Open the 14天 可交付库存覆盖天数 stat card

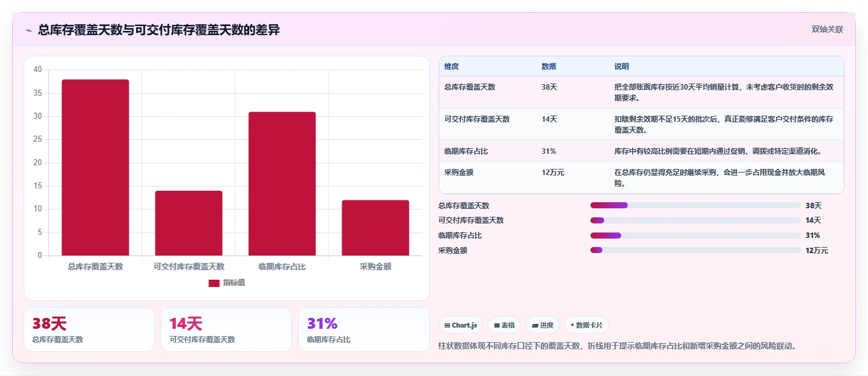[x=226, y=329]
